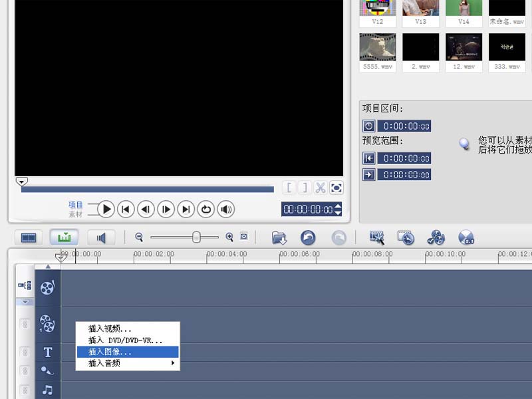This screenshot has width=532, height=399.
Task: Open 插入音频 submenu
Action: 128,363
